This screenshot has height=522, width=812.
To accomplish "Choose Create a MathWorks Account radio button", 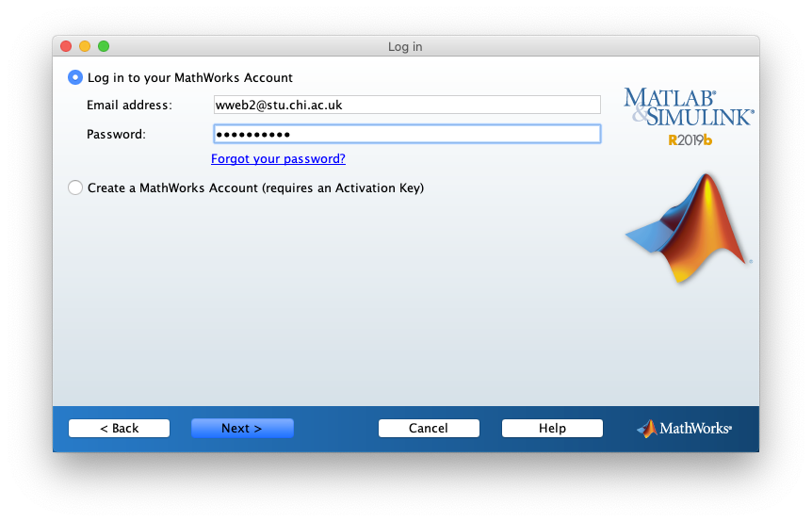I will pos(75,188).
